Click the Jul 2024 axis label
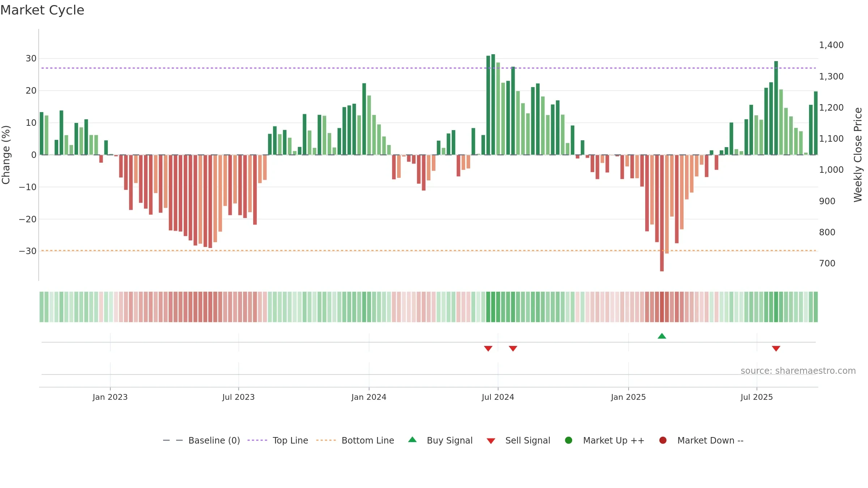 (x=498, y=397)
